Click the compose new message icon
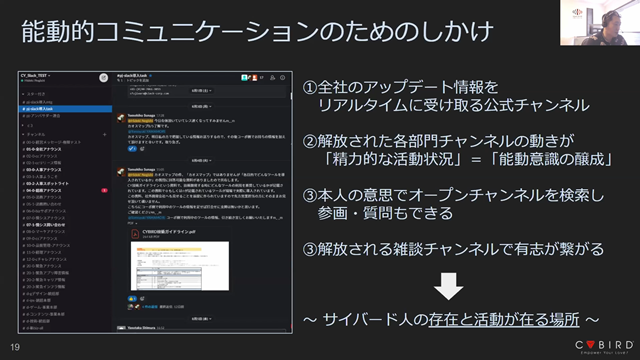Viewport: 640px width, 360px height. tap(104, 78)
